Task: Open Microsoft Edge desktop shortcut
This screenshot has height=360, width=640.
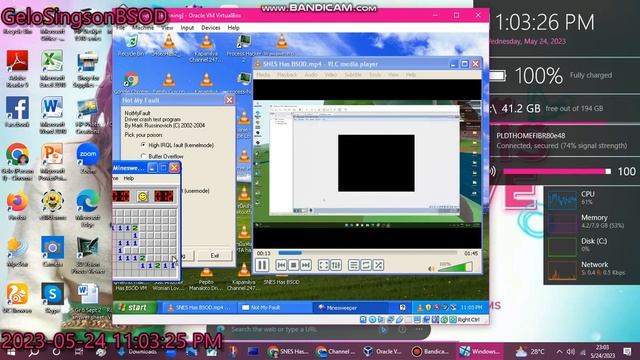Action: [87, 209]
